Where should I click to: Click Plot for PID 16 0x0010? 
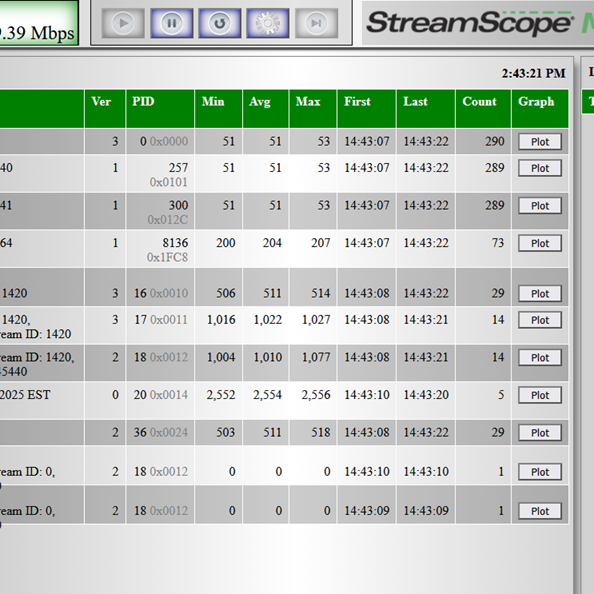pyautogui.click(x=540, y=294)
